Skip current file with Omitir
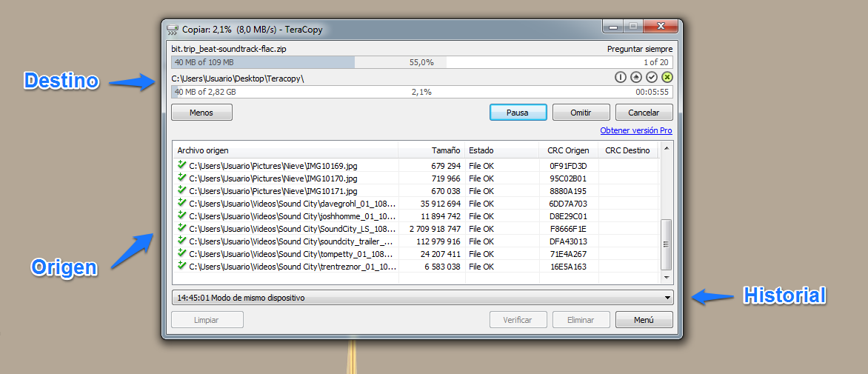The width and height of the screenshot is (868, 374). (581, 113)
